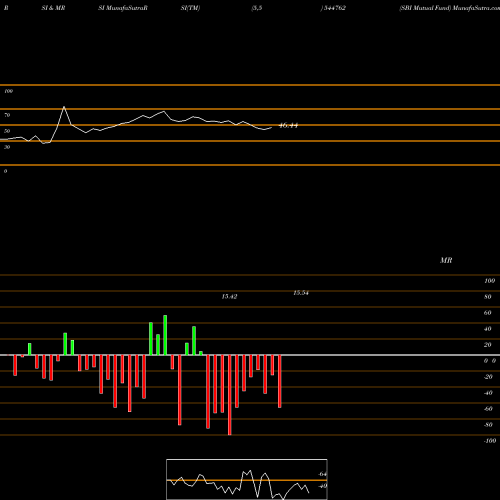This screenshot has height=500, width=500.
Task: Click the MR panel title label
Action: click(x=446, y=260)
